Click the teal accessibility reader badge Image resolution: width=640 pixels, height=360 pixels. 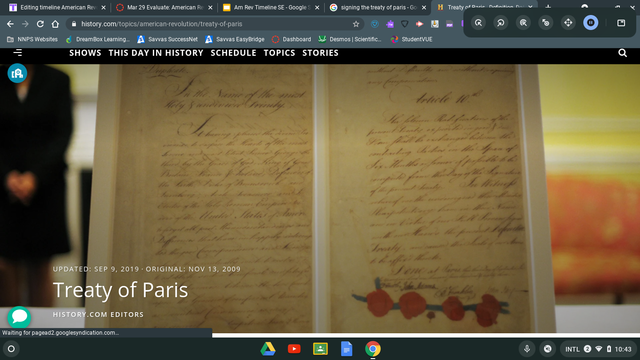17,73
